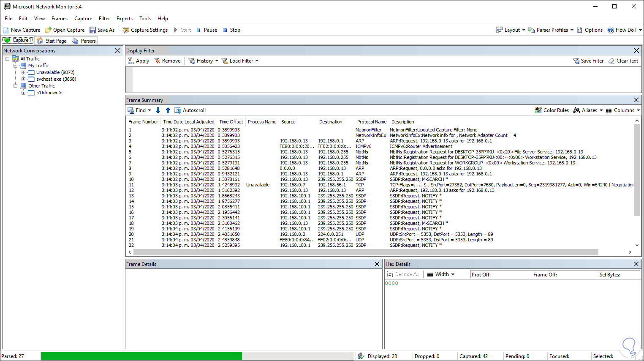Open the Columns dropdown
Image resolution: width=644 pixels, height=361 pixels.
[x=623, y=110]
